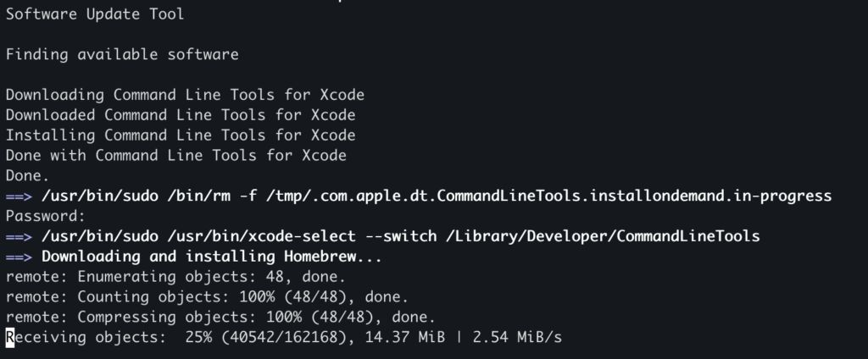Click the "Software Update Tool" line
Viewport: 868px width, 359px height.
point(94,14)
